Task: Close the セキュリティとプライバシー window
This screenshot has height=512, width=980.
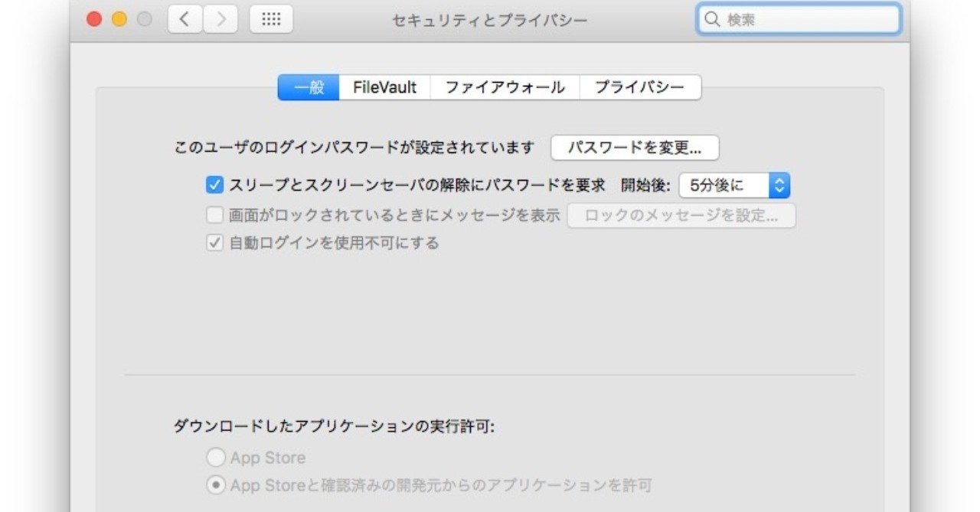Action: tap(94, 20)
